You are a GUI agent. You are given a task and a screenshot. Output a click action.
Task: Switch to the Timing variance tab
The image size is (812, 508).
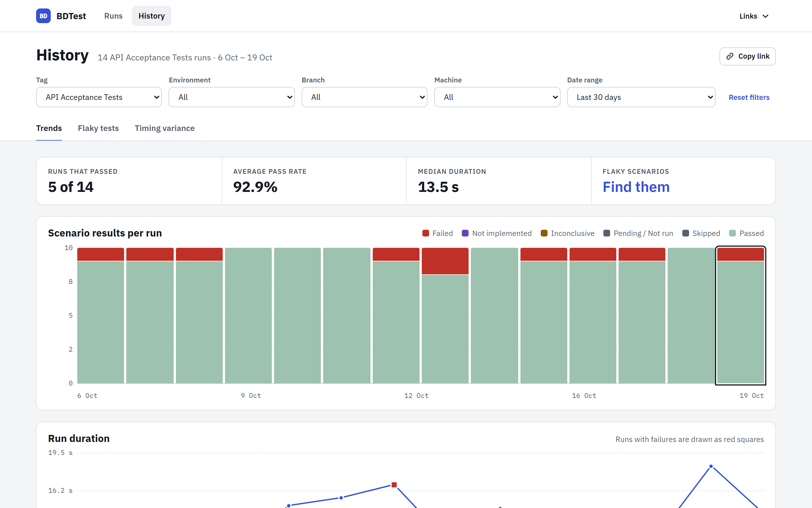pyautogui.click(x=165, y=128)
